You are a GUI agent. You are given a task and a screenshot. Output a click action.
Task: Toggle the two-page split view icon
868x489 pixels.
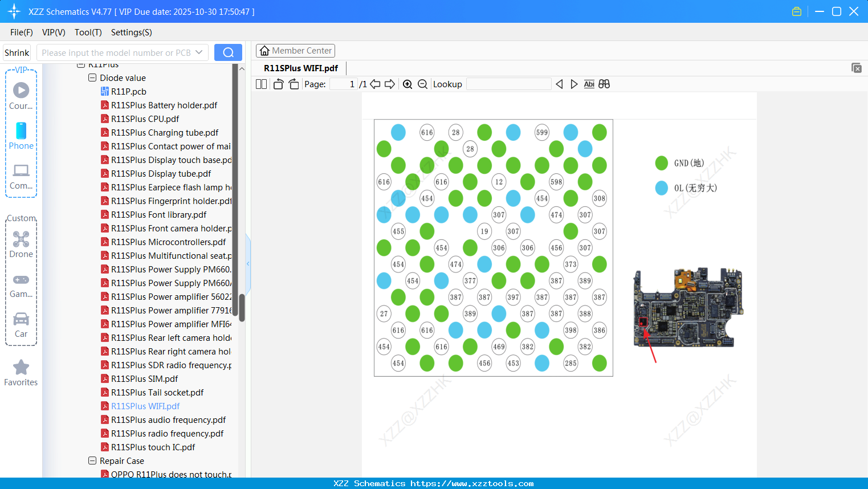tap(261, 84)
